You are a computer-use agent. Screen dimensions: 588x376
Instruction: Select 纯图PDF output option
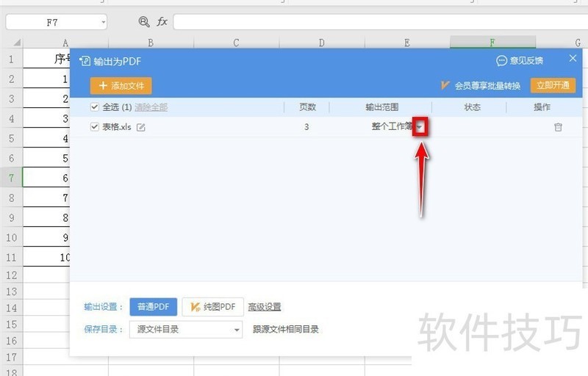click(212, 307)
